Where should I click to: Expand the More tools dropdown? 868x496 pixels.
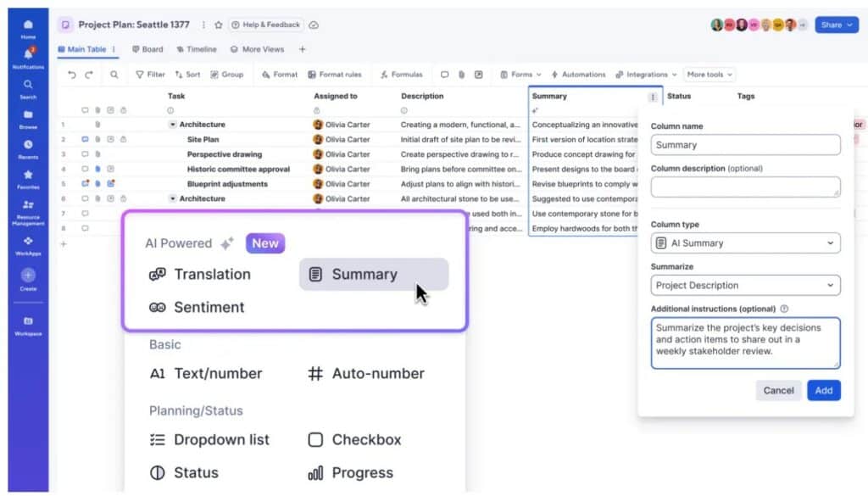(709, 74)
